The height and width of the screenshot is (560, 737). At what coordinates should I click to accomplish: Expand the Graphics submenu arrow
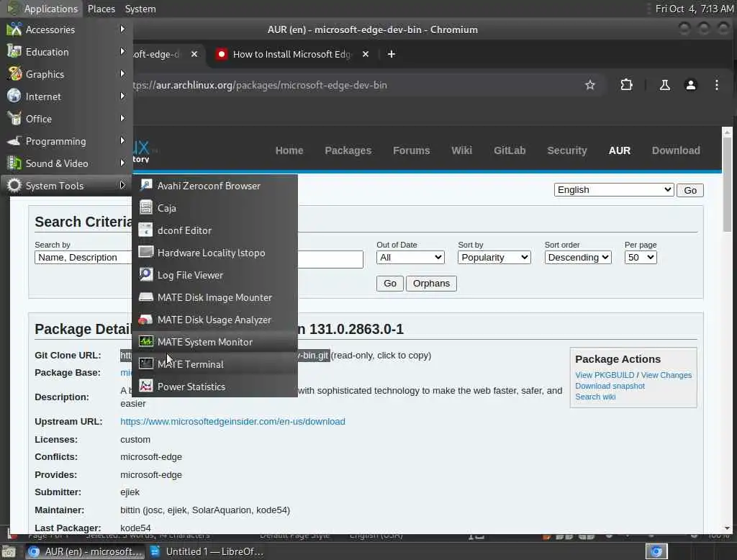click(x=122, y=74)
